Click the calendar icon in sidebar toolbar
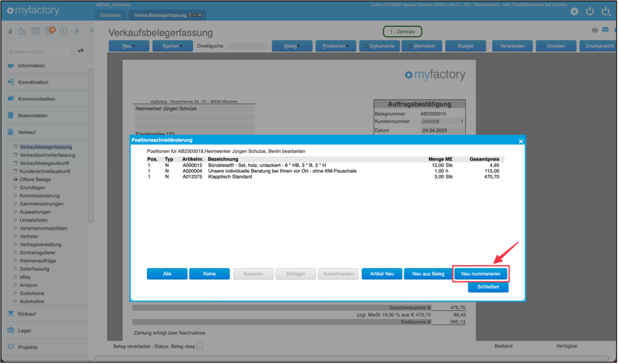Image resolution: width=619 pixels, height=364 pixels. [36, 31]
